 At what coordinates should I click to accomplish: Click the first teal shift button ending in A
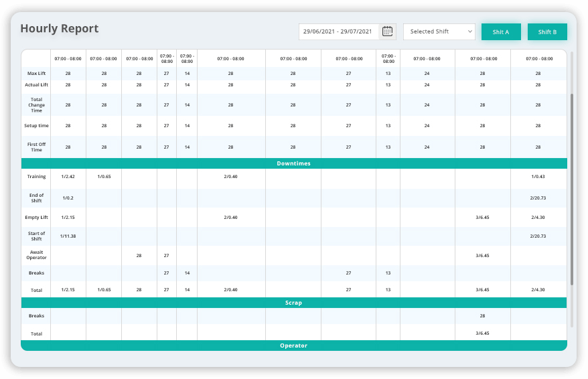(500, 31)
